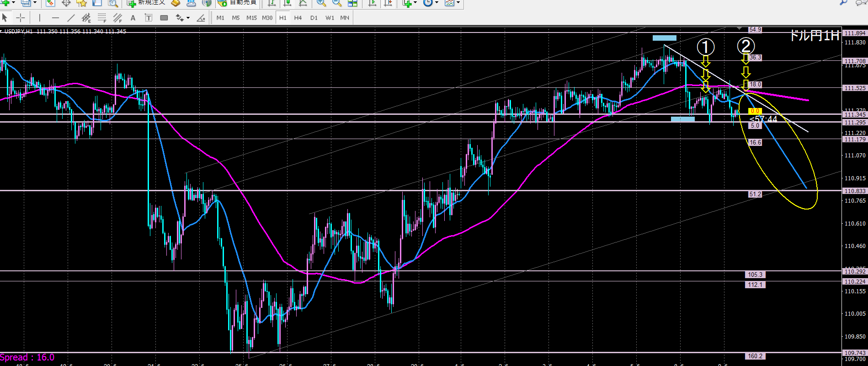868x366 pixels.
Task: Click the 110.292 price label
Action: click(855, 271)
